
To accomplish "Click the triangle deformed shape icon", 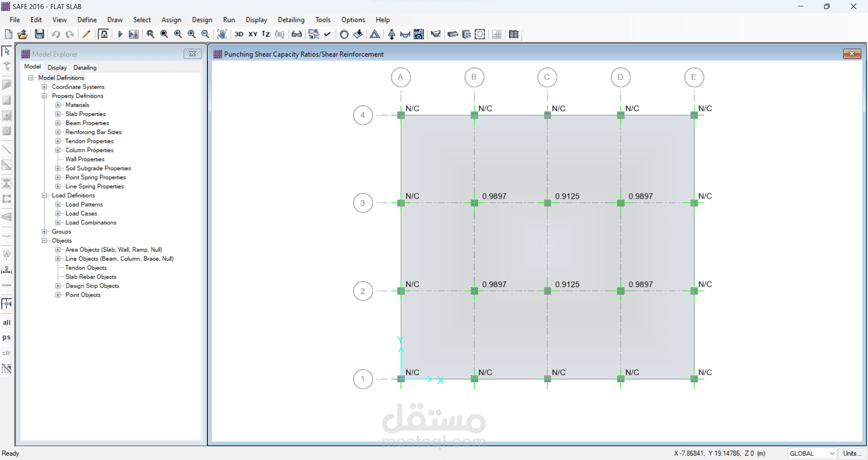I will click(375, 34).
